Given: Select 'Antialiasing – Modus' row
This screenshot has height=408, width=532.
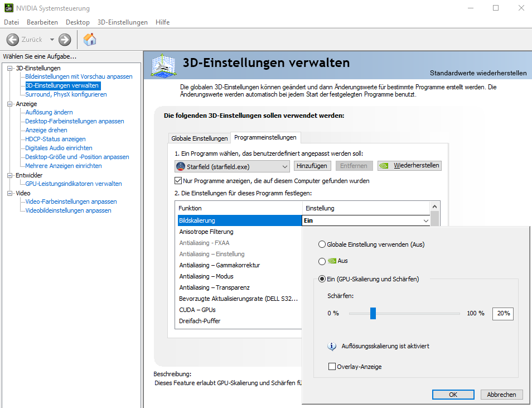Looking at the screenshot, I should tap(240, 276).
